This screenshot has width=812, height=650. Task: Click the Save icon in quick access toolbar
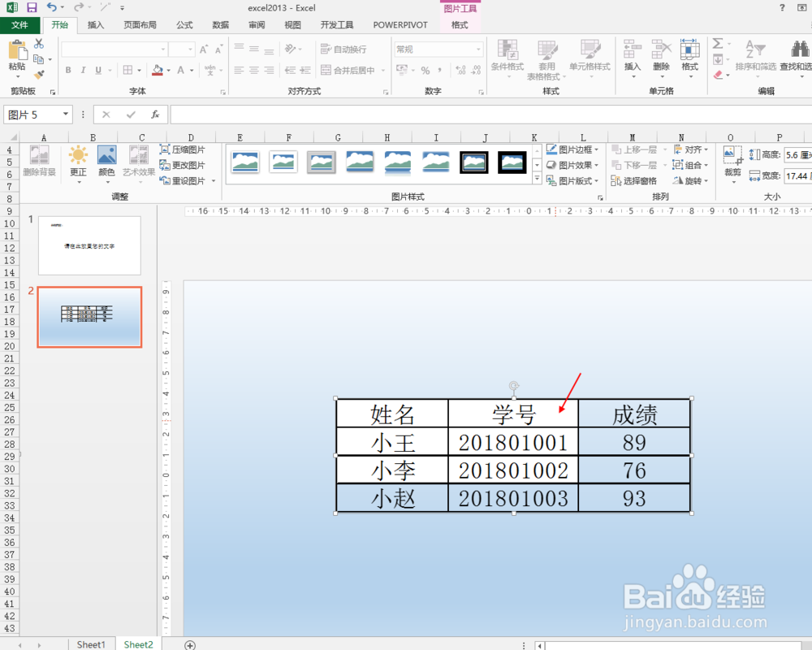(32, 7)
